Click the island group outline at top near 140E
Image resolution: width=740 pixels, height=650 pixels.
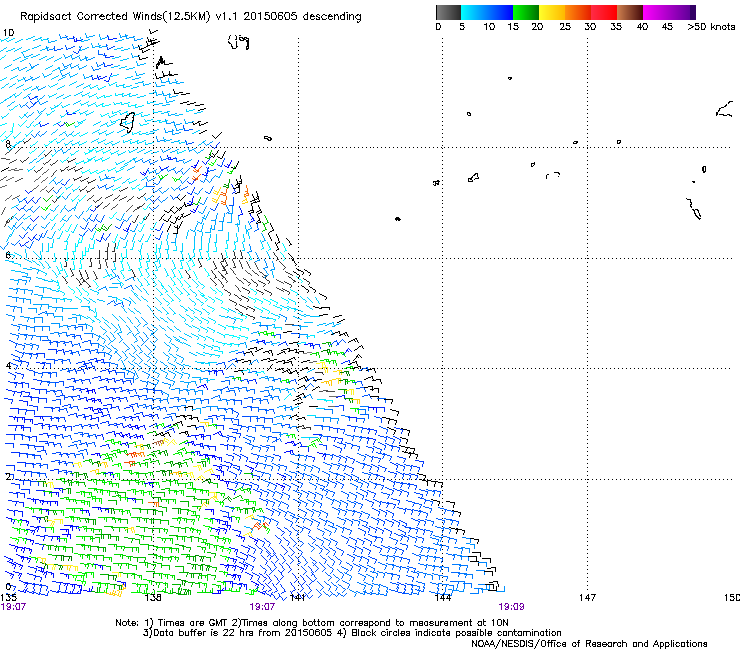click(x=238, y=42)
